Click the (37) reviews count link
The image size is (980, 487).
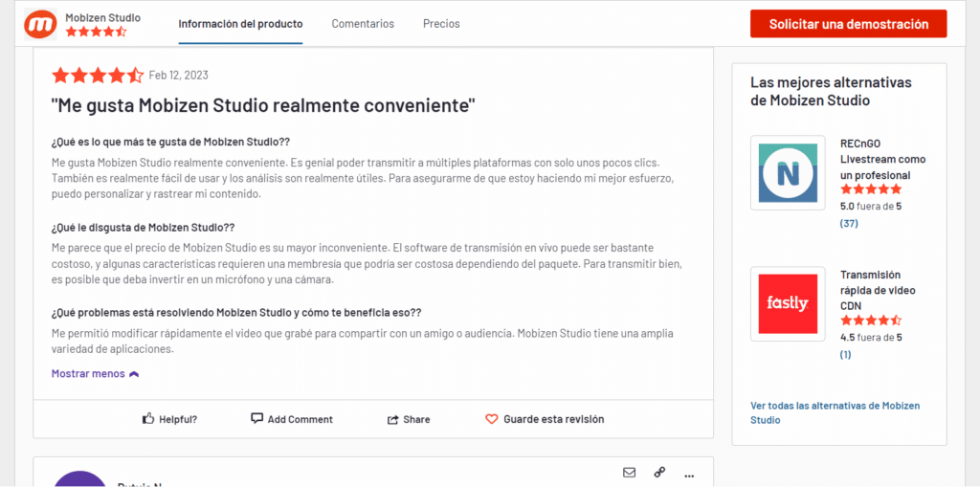coord(850,223)
